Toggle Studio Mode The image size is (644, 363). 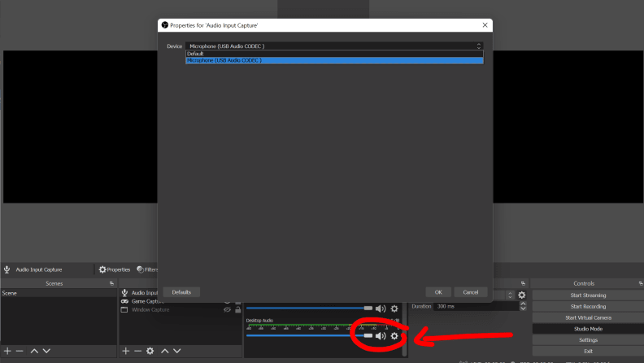coord(588,329)
